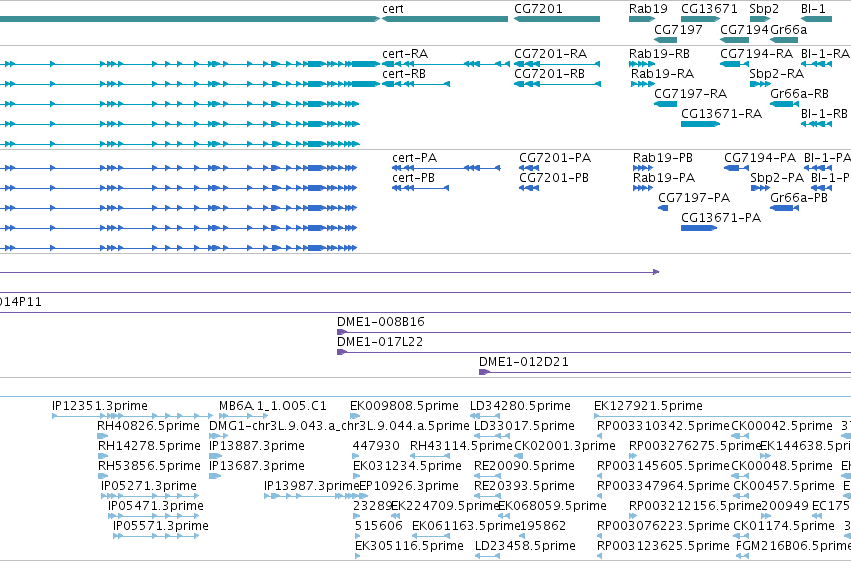
Task: Select EST RP003310342.5prime
Action: pos(600,436)
